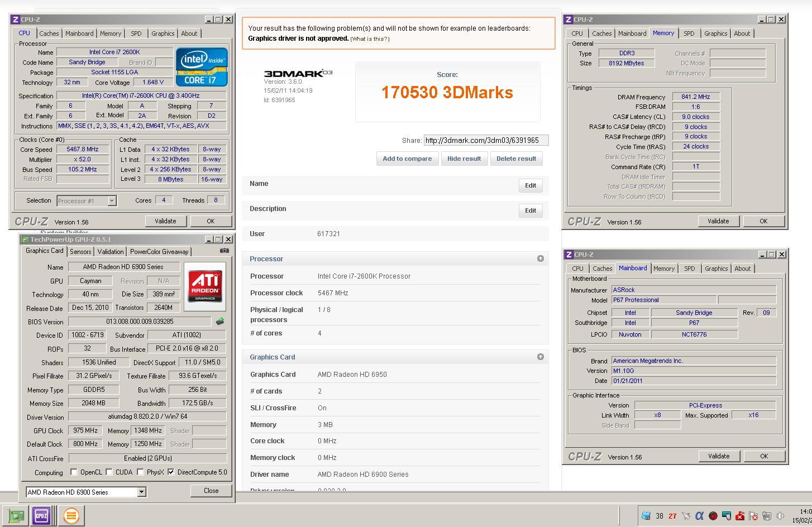Screen dimensions: 812x527
Task: Click the ATI Radeon logo in GPU-Z
Action: pyautogui.click(x=205, y=286)
